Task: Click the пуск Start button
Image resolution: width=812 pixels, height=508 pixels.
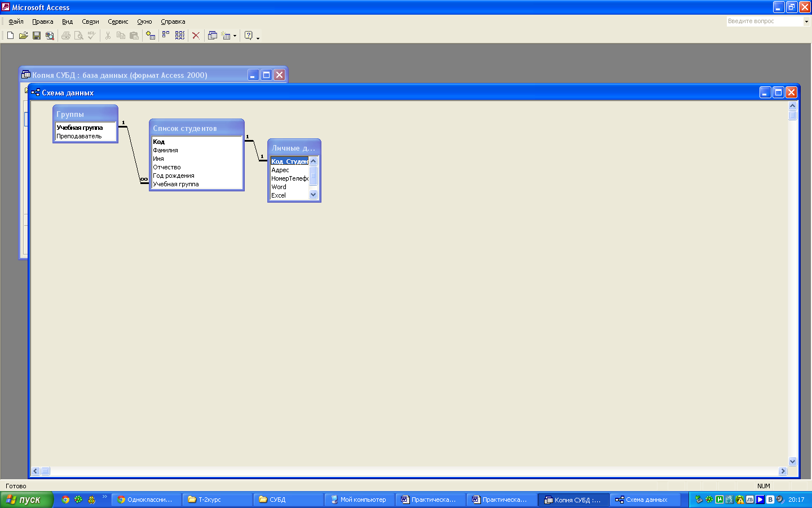Action: click(27, 500)
